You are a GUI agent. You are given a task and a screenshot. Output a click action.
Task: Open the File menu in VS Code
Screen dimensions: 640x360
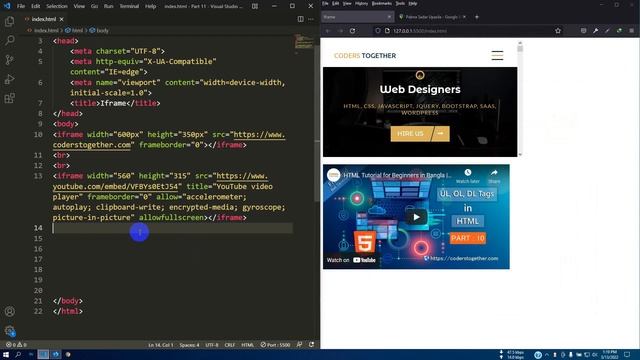coord(21,6)
